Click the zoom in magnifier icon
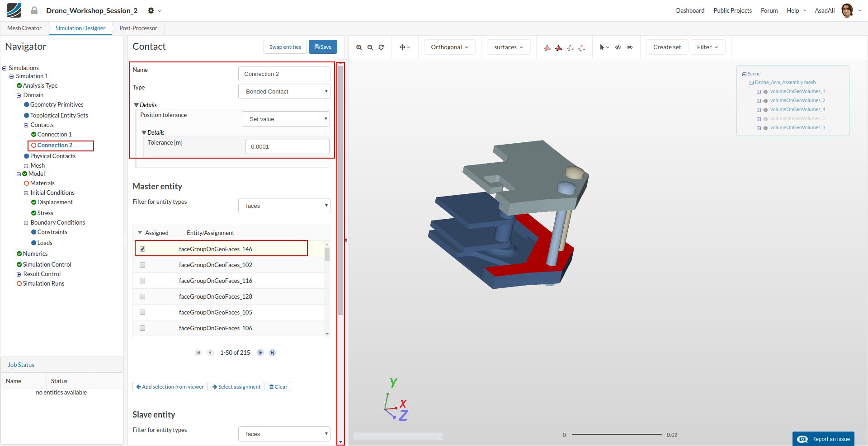Viewport: 868px width, 446px height. pos(359,47)
